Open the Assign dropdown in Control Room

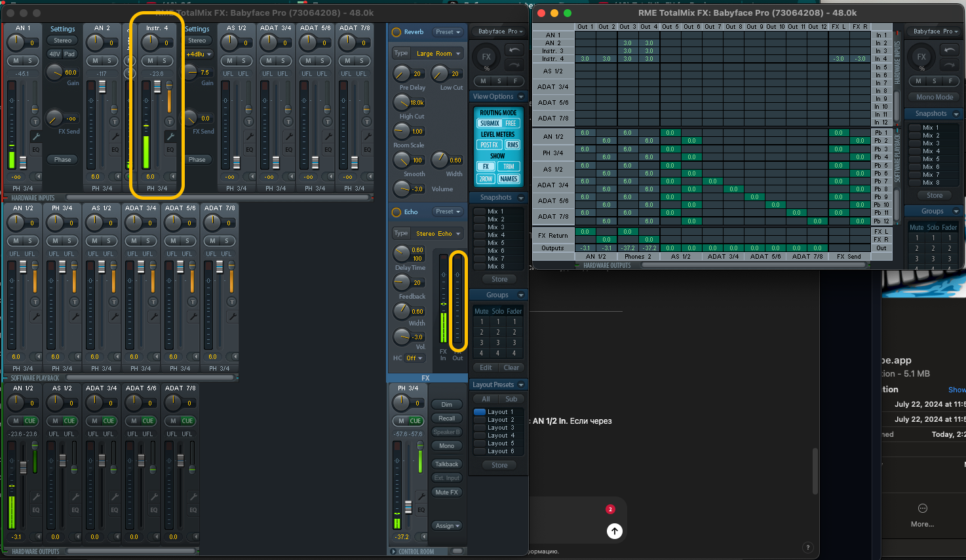[447, 525]
